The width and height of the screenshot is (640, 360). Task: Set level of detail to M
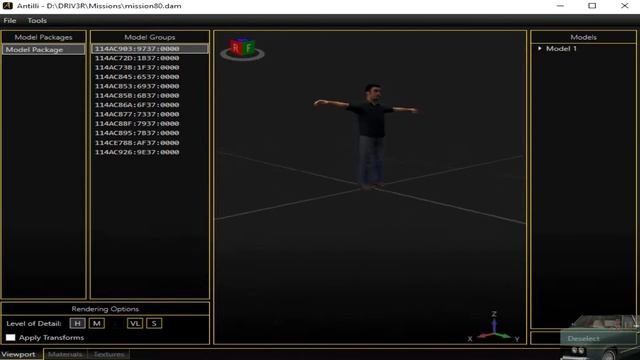[97, 323]
